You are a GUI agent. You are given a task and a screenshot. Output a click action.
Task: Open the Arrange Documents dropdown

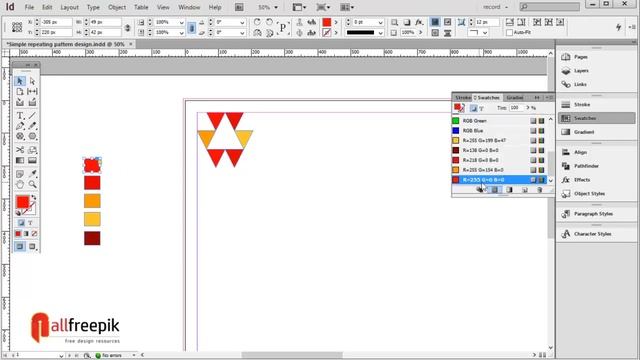pos(347,7)
